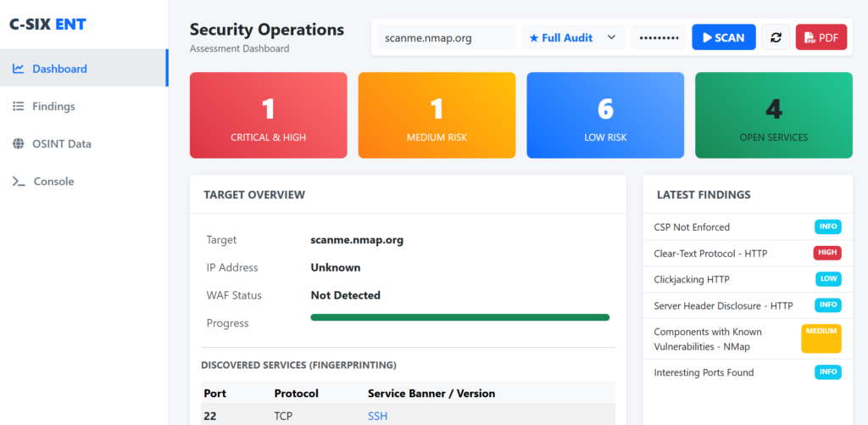Select the Open Services green card

point(773,115)
